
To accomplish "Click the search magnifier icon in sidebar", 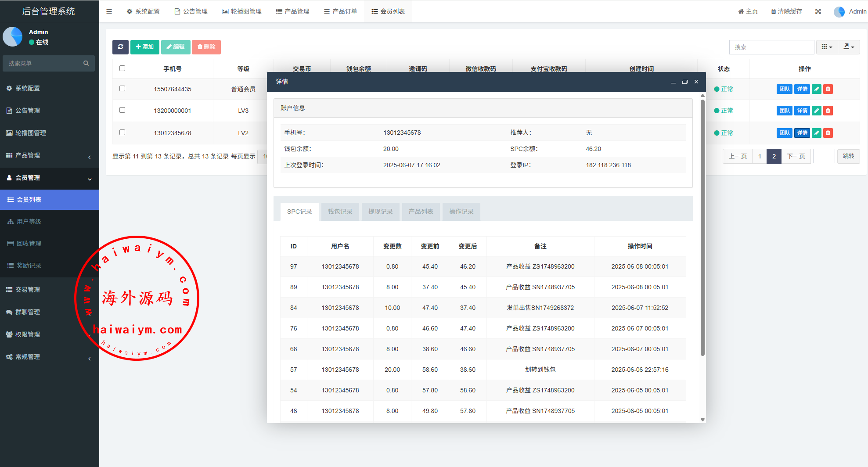I will [86, 63].
